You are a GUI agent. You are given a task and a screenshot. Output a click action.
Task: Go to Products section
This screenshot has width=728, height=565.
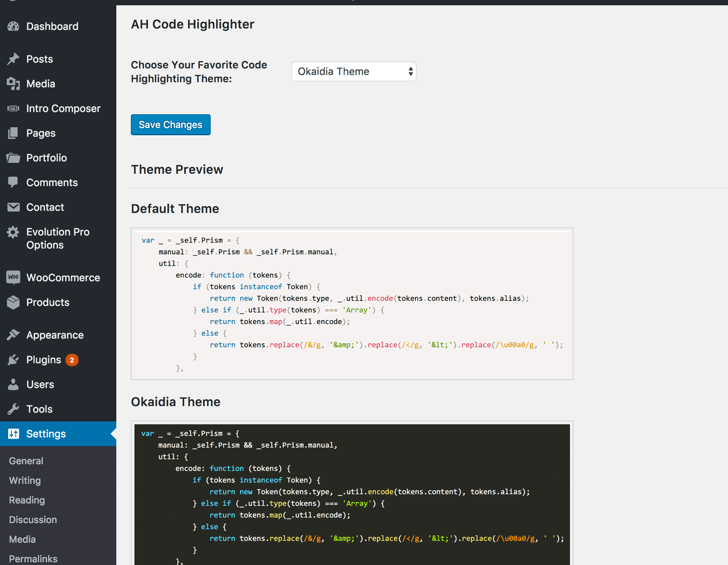pyautogui.click(x=48, y=302)
